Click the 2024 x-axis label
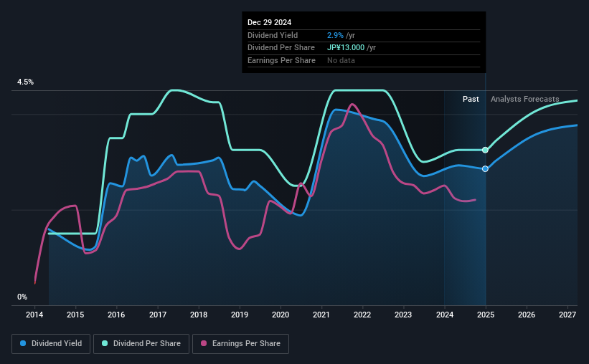Image resolution: width=589 pixels, height=364 pixels. (x=445, y=315)
